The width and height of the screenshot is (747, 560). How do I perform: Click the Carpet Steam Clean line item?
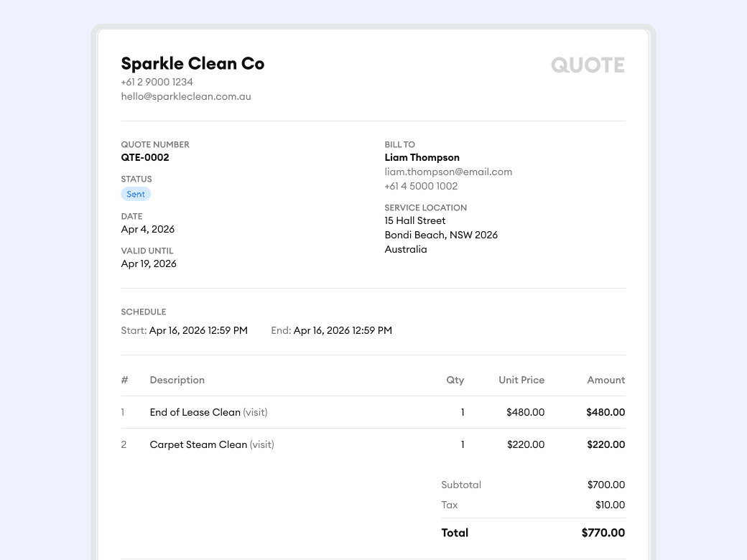click(198, 444)
